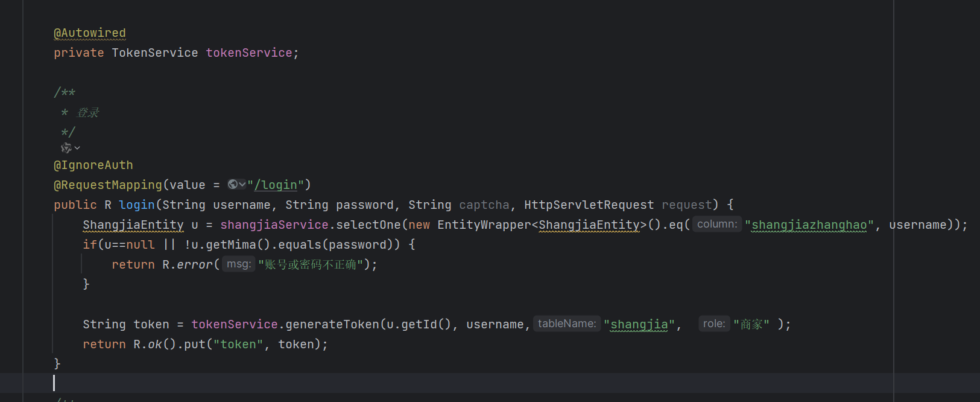This screenshot has height=402, width=980.
Task: Click the "shangjiazhanghao" string literal
Action: pyautogui.click(x=809, y=225)
